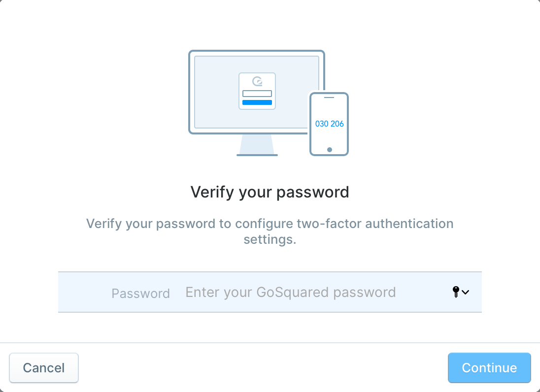
Task: Click the phone illustration's home button dot
Action: pyautogui.click(x=330, y=150)
